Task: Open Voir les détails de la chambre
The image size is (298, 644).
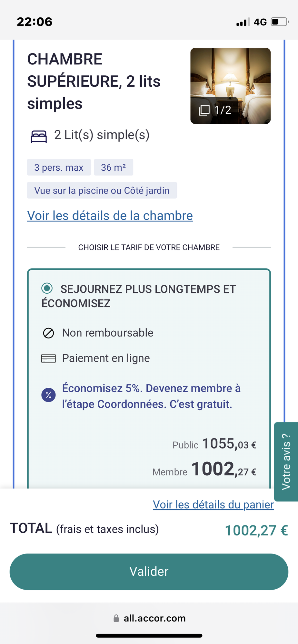Action: point(110,216)
